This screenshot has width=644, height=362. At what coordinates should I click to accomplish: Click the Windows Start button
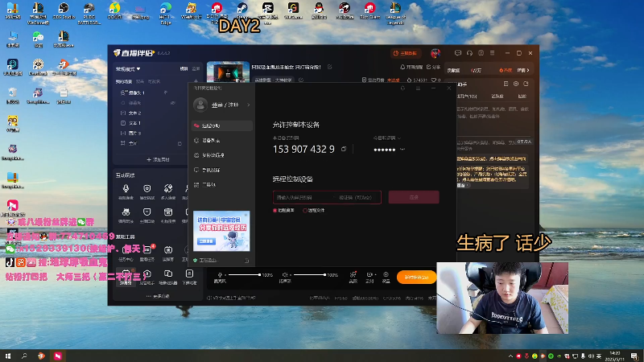tap(8, 356)
